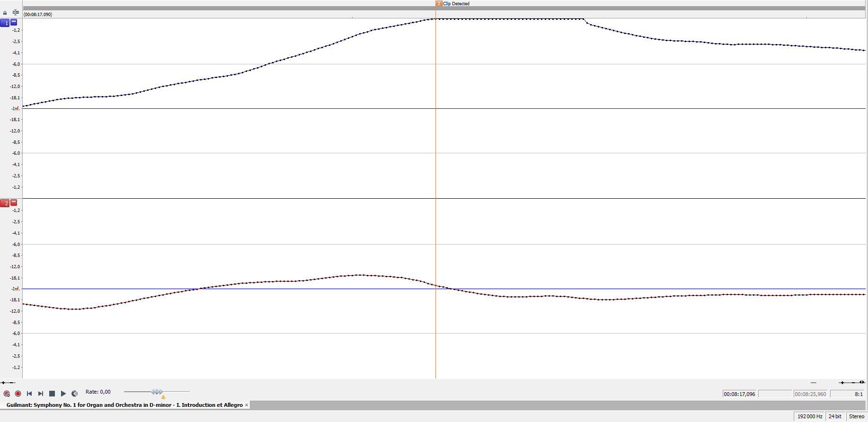Skip to the end with Go to End
The width and height of the screenshot is (868, 422).
pyautogui.click(x=41, y=394)
